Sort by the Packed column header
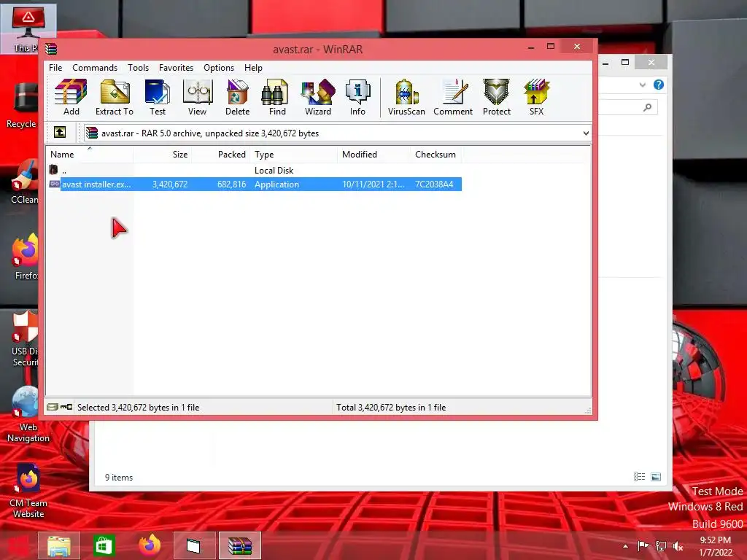Viewport: 747px width, 560px height. tap(220, 155)
